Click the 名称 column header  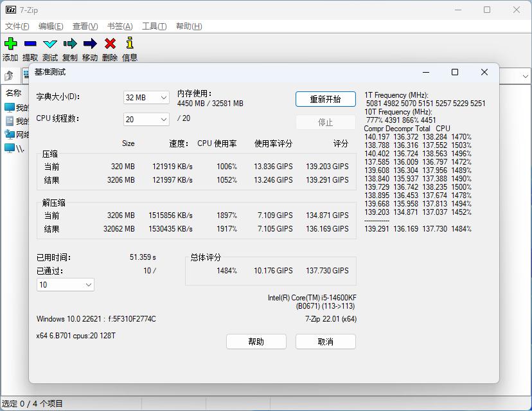click(13, 93)
